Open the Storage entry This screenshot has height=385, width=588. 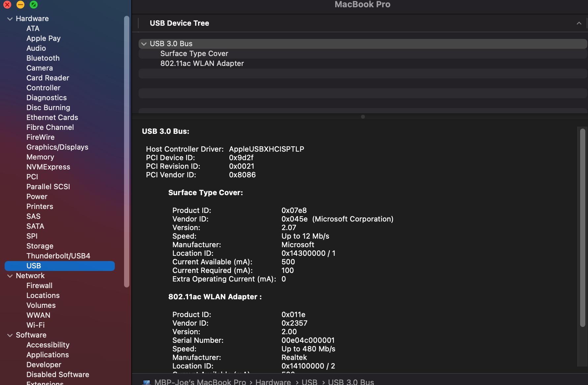coord(40,246)
